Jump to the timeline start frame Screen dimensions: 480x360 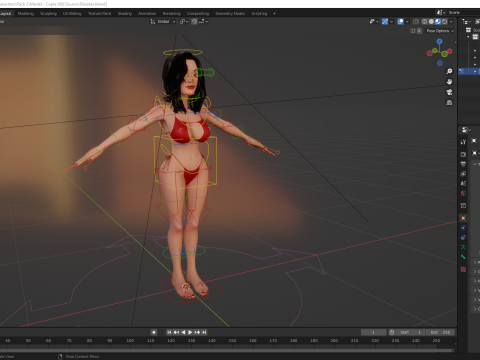[169, 332]
